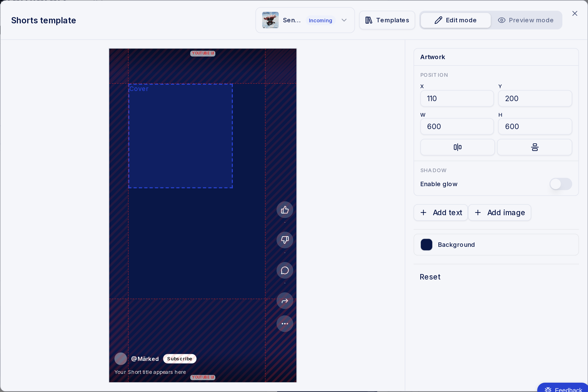Click the top YOUTUBE UI label
The height and width of the screenshot is (392, 588).
[x=203, y=53]
